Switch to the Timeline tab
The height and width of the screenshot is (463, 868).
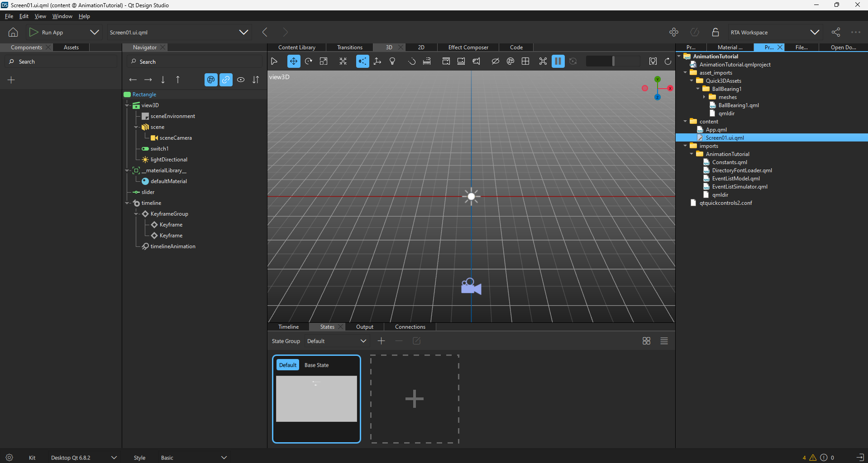click(288, 327)
